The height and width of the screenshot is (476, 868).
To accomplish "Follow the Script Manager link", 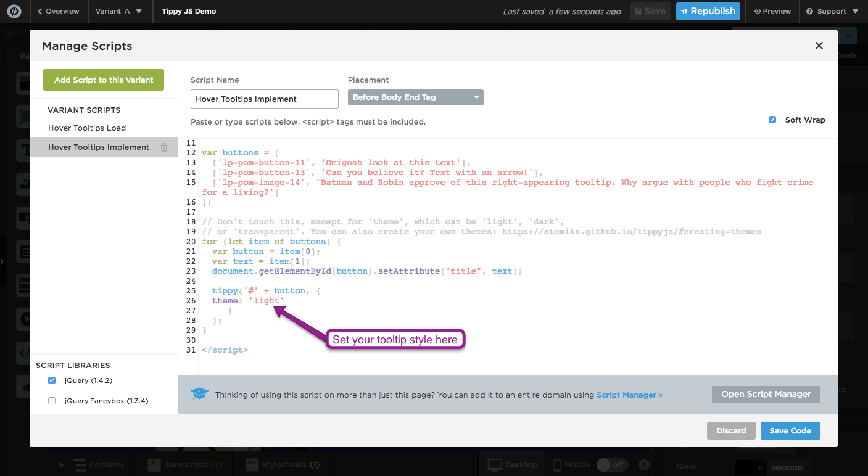I will click(629, 395).
